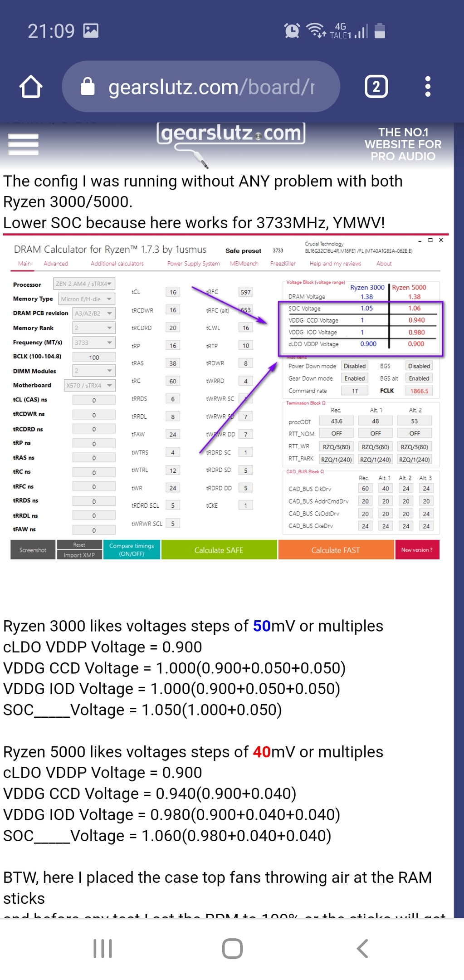Tap the Wi-Fi status icon

[x=316, y=30]
